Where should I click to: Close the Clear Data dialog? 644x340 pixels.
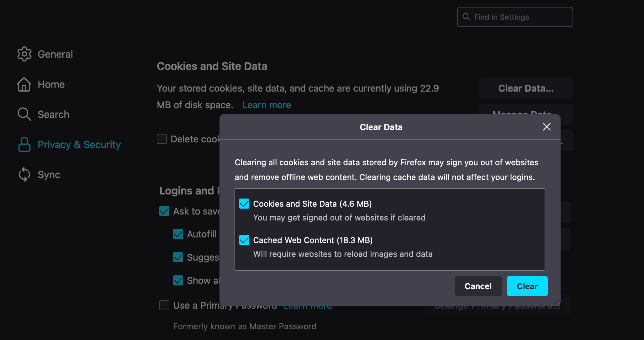(x=546, y=127)
